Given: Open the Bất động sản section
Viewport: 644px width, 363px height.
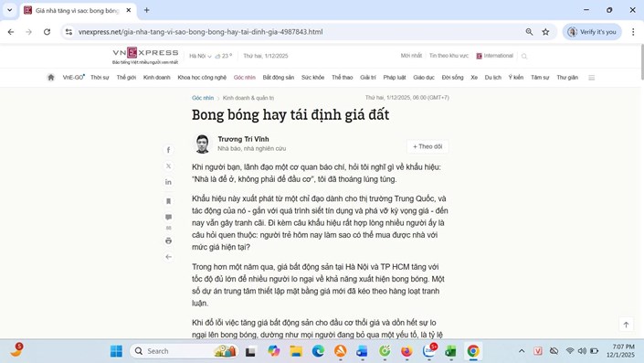Looking at the screenshot, I should coord(278,78).
